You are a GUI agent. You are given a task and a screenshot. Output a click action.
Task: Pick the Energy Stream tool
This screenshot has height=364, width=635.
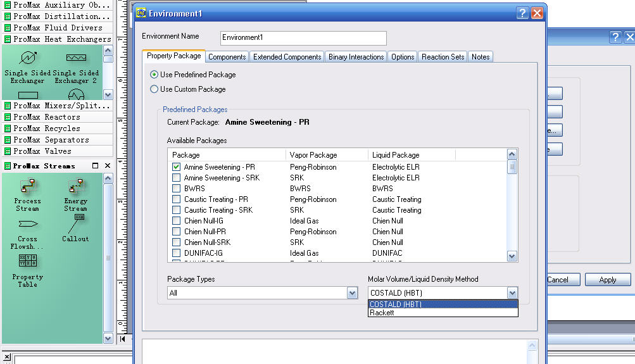(76, 195)
